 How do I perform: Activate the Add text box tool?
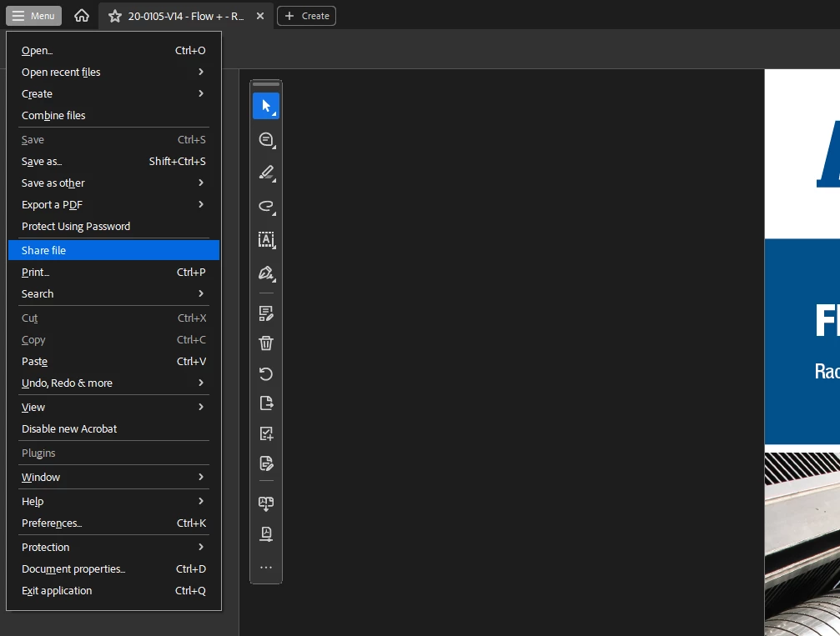[x=266, y=240]
